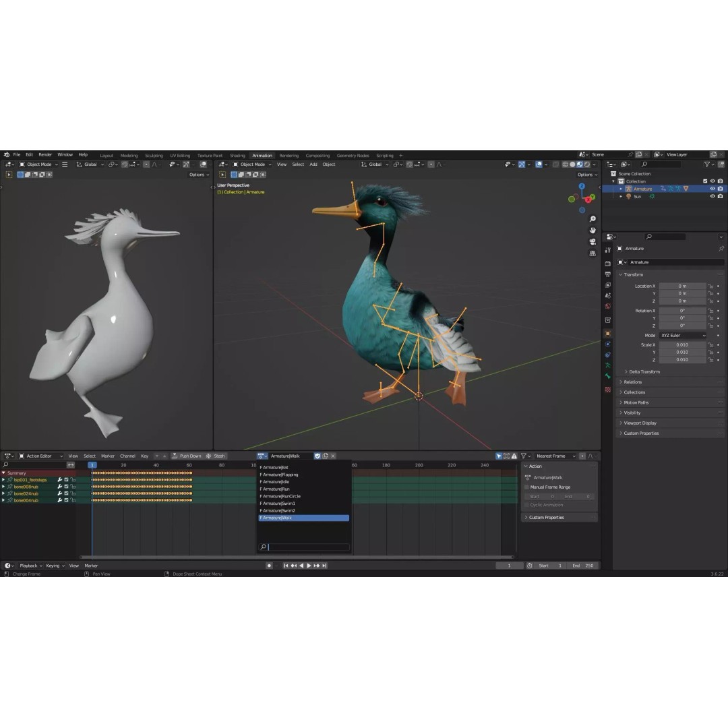Toggle the Collection exclude checkbox in the outliner
This screenshot has height=728, width=728.
click(705, 181)
